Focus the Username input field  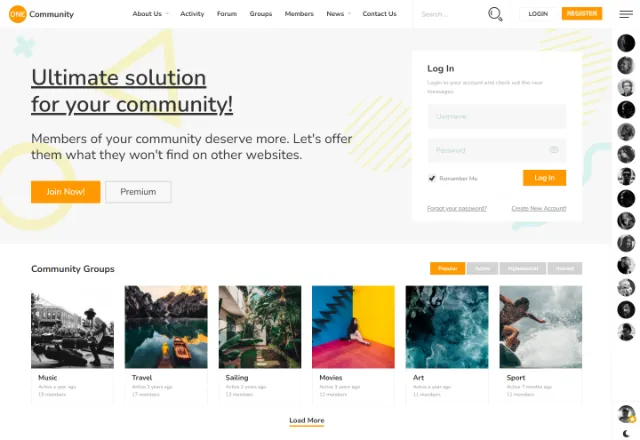(497, 116)
